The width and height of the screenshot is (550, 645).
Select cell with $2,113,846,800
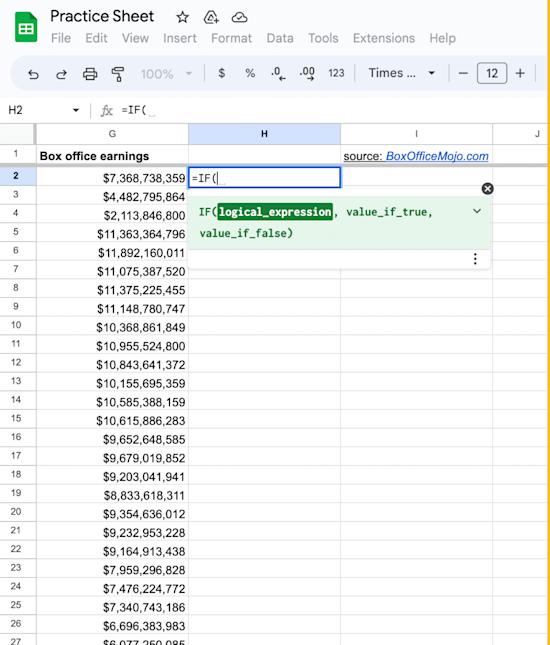point(112,215)
